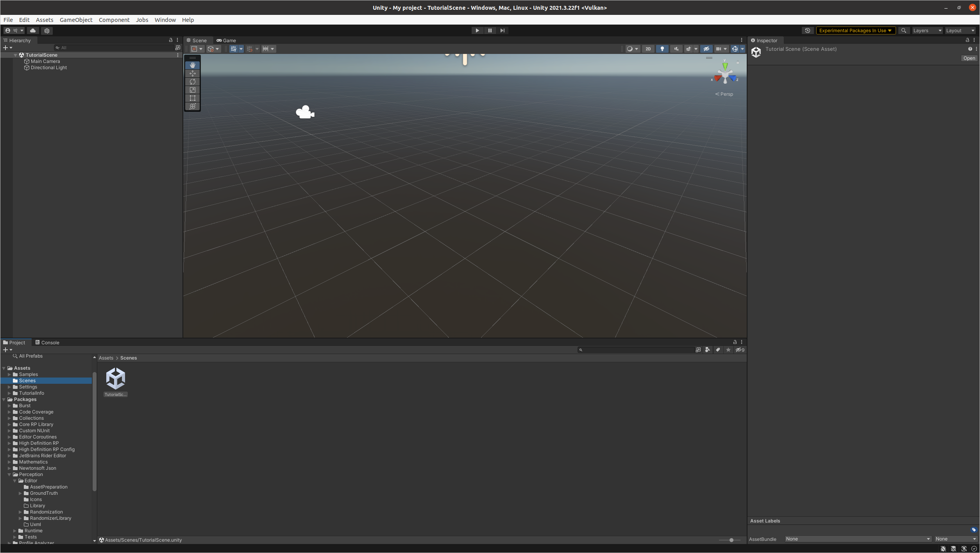The width and height of the screenshot is (980, 553).
Task: Select the Scale tool in scene toolbar
Action: point(192,90)
